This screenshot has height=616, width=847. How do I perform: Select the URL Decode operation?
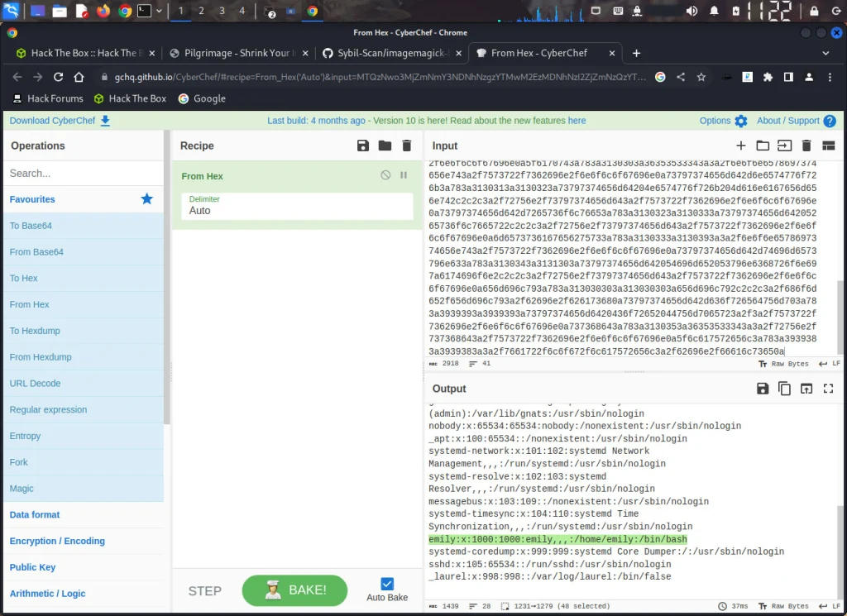(x=84, y=384)
